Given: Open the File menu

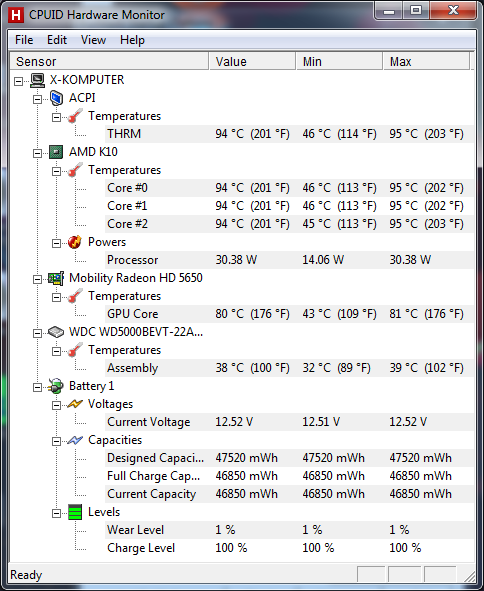Looking at the screenshot, I should coord(24,40).
